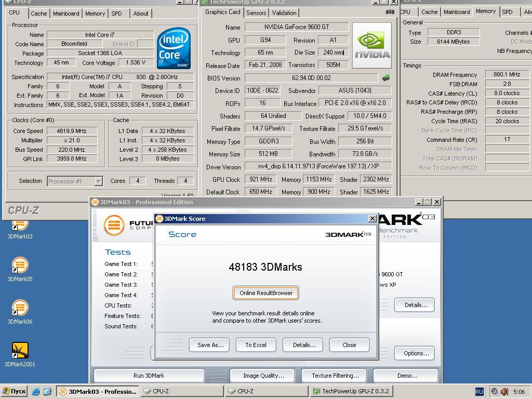Click the 48183 3DMarks score text
The image size is (532, 399).
(265, 267)
